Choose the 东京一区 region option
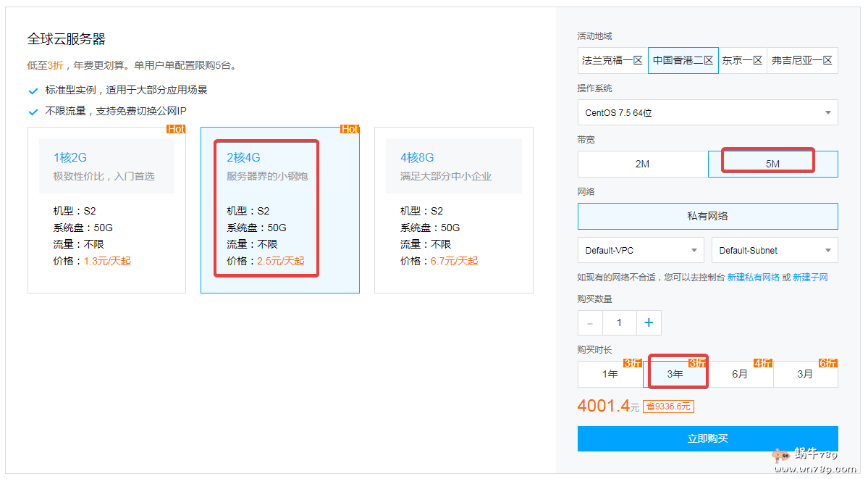Image resolution: width=868 pixels, height=479 pixels. point(742,61)
